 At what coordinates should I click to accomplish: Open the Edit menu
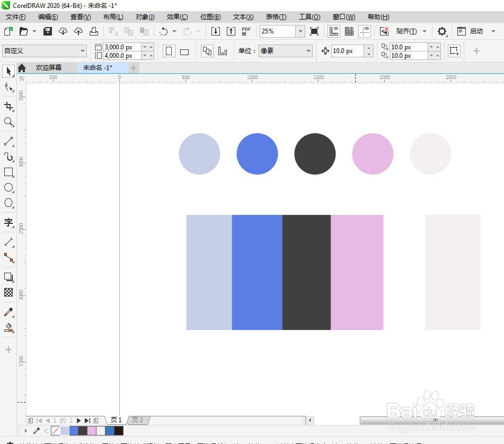click(48, 17)
